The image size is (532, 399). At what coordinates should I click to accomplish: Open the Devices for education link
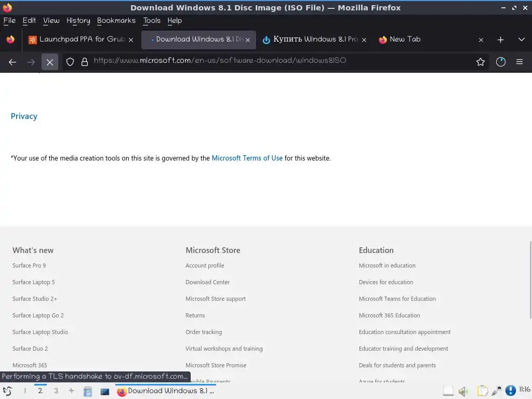[386, 282]
